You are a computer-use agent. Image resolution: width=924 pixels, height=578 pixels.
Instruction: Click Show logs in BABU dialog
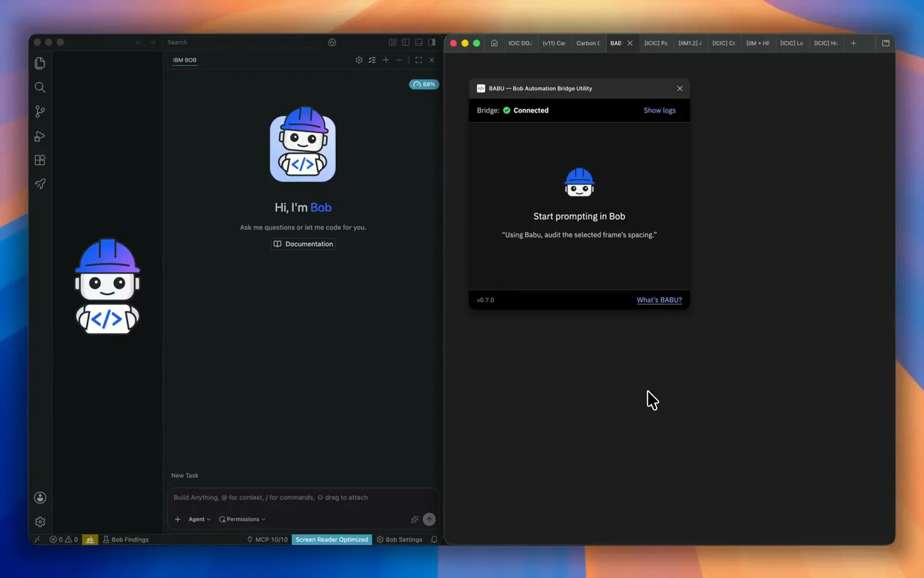point(660,110)
